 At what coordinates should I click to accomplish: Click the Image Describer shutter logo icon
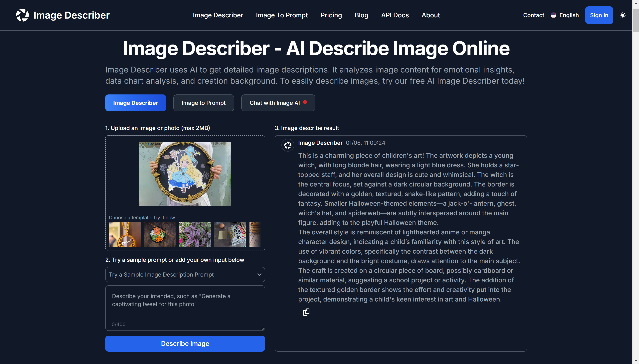coord(22,15)
